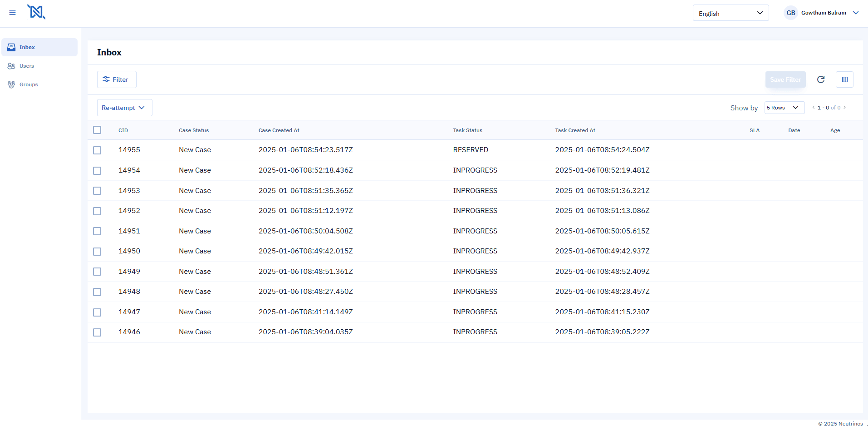Click the refresh icon in toolbar
This screenshot has height=426, width=868.
tap(820, 79)
